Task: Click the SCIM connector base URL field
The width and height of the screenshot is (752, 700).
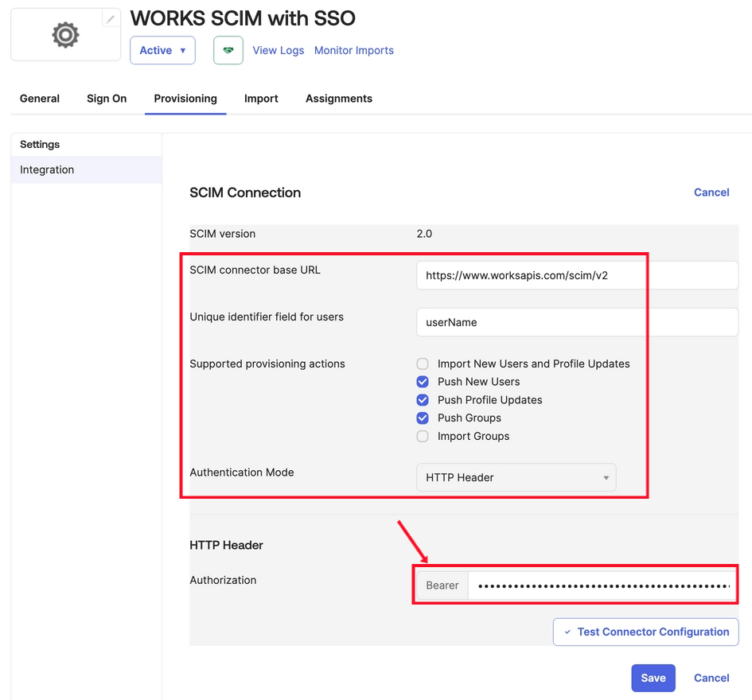Action: [x=578, y=275]
